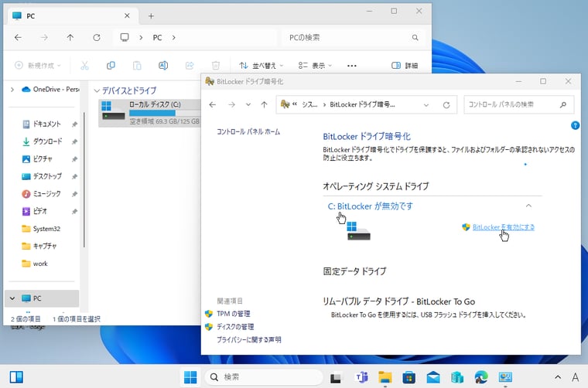Add a new Explorer tab
The image size is (588, 388).
[151, 16]
